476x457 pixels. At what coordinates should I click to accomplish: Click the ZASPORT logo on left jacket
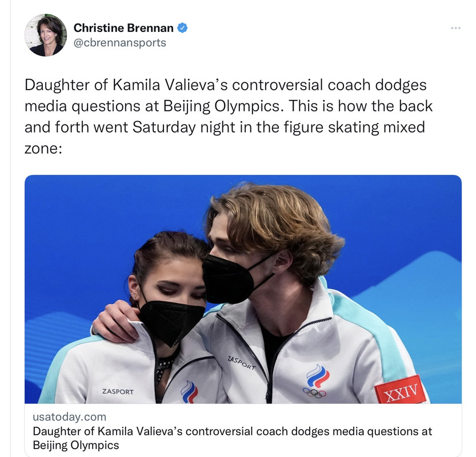click(x=118, y=391)
